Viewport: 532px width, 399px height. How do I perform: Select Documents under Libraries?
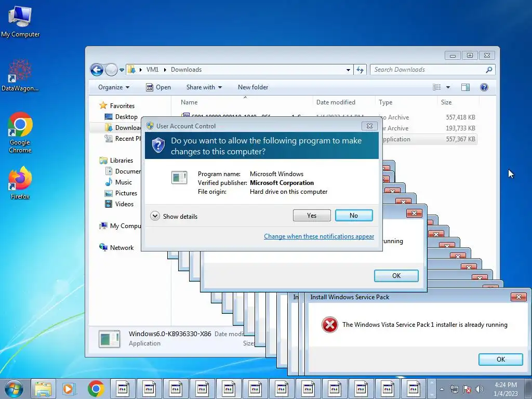pos(123,171)
